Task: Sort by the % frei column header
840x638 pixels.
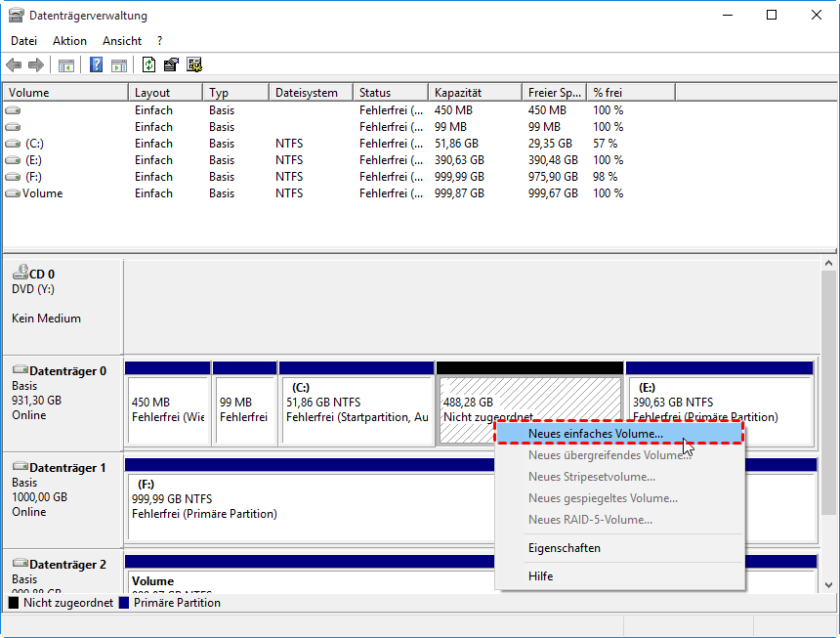Action: (x=631, y=93)
